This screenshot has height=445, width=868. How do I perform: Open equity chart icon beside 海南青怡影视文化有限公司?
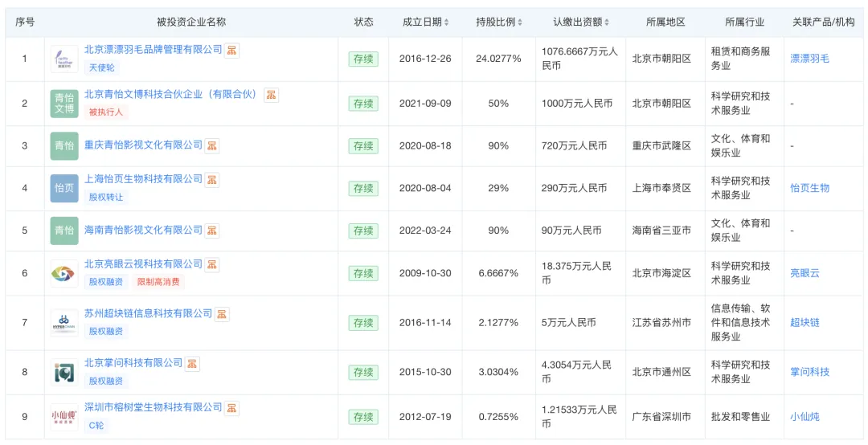coord(211,231)
